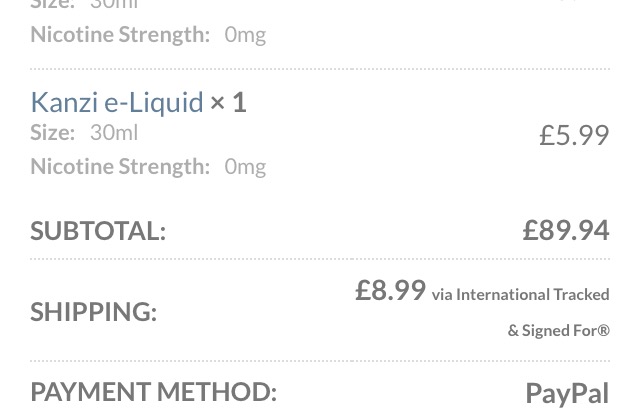Image resolution: width=638 pixels, height=409 pixels.
Task: Click the SHIPPING label
Action: click(x=93, y=311)
